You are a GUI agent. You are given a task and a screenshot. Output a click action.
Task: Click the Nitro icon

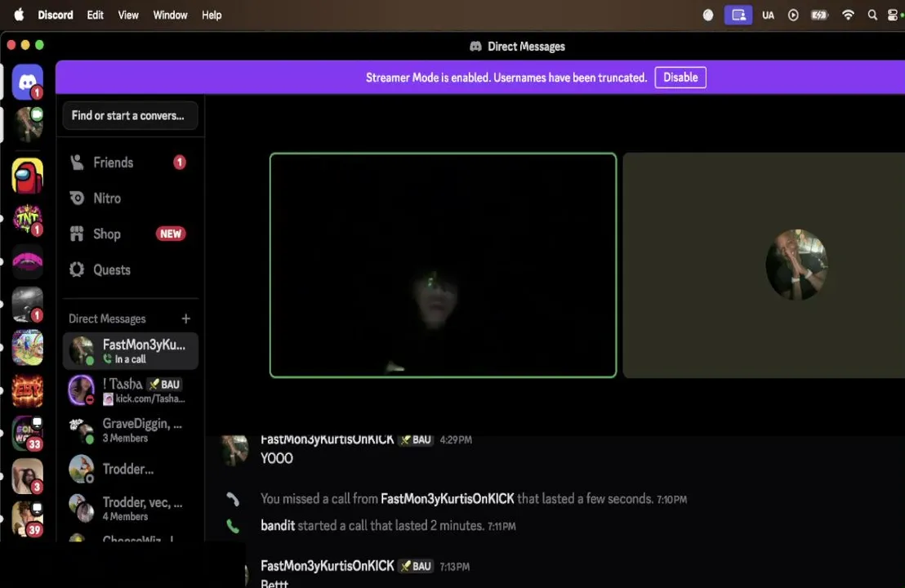[77, 198]
